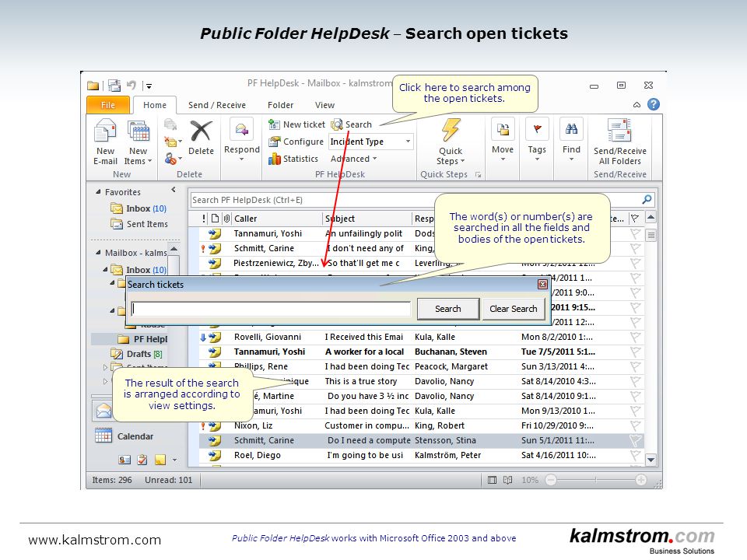
Task: Toggle flag on Schmitt, Carine Stensson row
Action: point(635,440)
